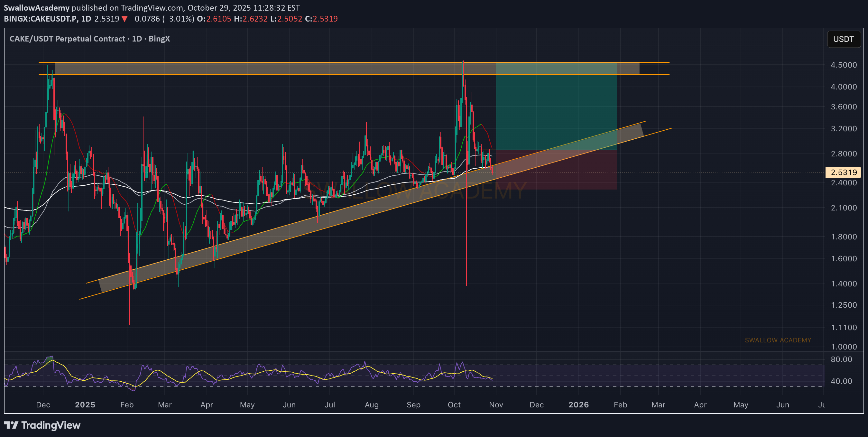This screenshot has height=437, width=868.
Task: Click the SwallowAcademy author name
Action: pos(36,7)
